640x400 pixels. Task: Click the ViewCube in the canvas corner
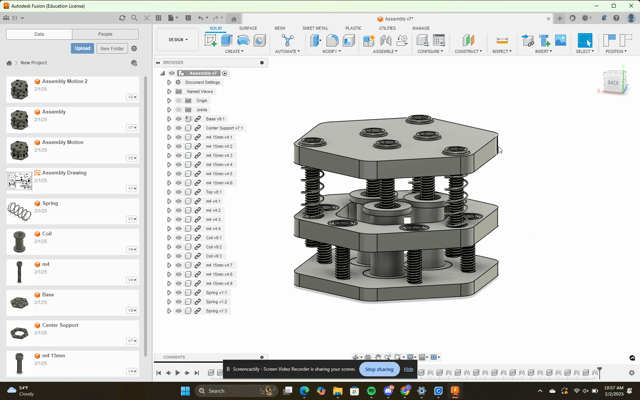[612, 82]
